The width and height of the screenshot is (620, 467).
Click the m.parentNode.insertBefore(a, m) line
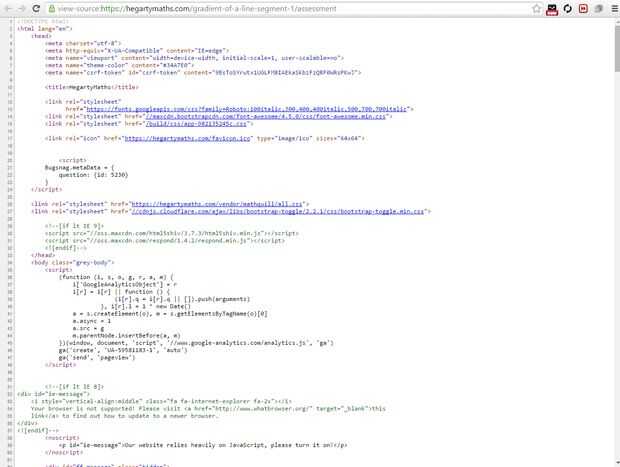click(x=127, y=336)
